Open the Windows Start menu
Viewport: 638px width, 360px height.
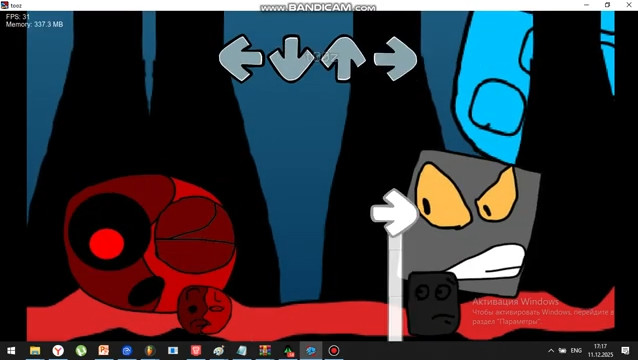click(11, 350)
